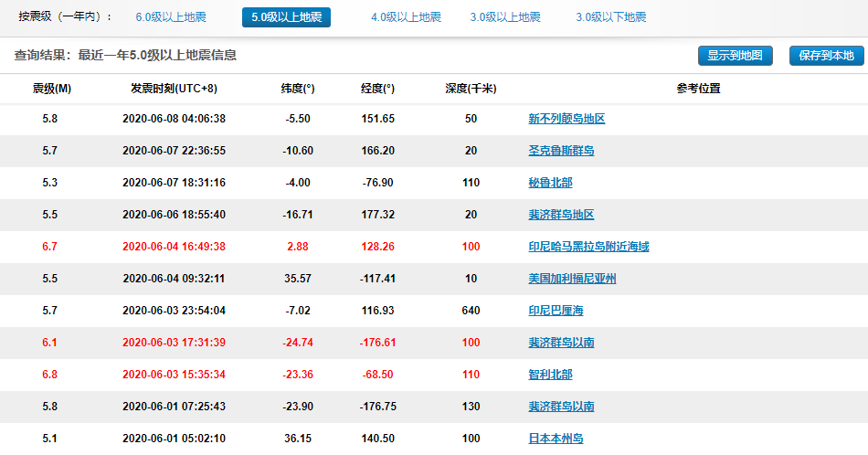
Task: Click the 显示到地图 button
Action: [x=736, y=56]
